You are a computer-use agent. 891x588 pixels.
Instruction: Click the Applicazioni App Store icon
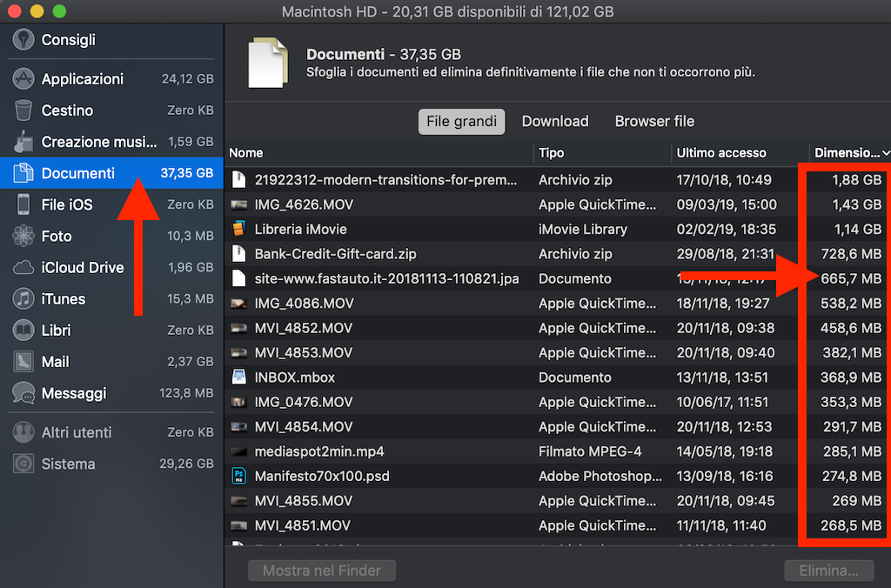pyautogui.click(x=23, y=79)
